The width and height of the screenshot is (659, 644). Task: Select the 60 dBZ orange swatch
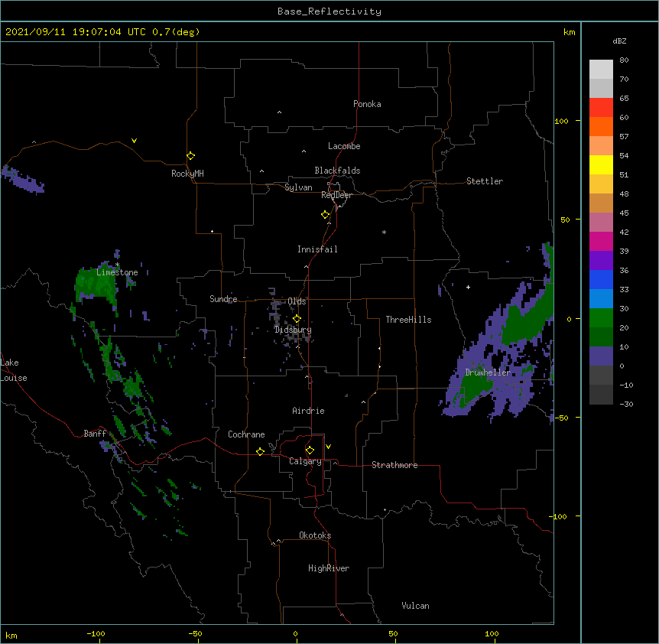601,126
